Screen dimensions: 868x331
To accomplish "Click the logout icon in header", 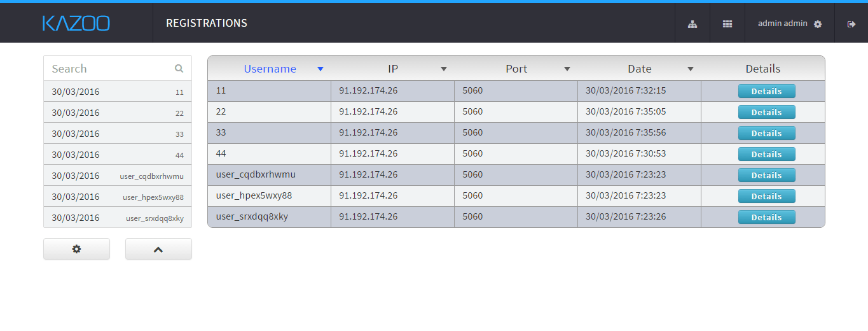I will 851,24.
